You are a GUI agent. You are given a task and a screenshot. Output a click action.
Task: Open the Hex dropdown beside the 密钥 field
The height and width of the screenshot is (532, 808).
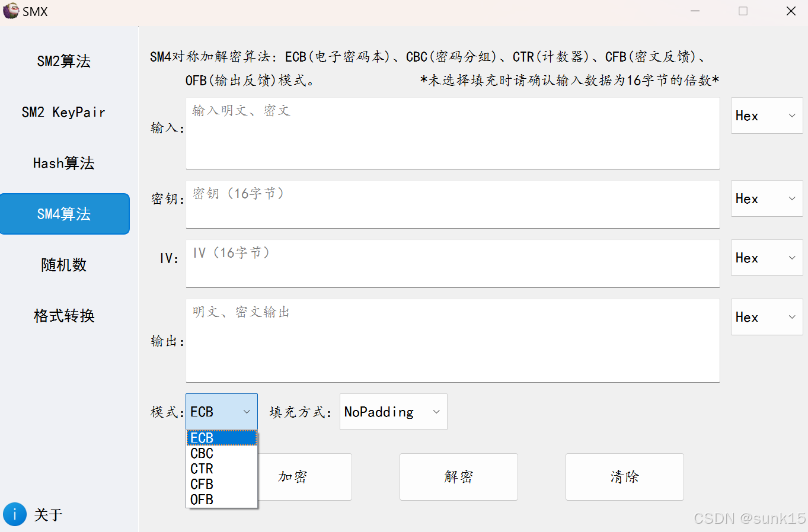pyautogui.click(x=767, y=198)
